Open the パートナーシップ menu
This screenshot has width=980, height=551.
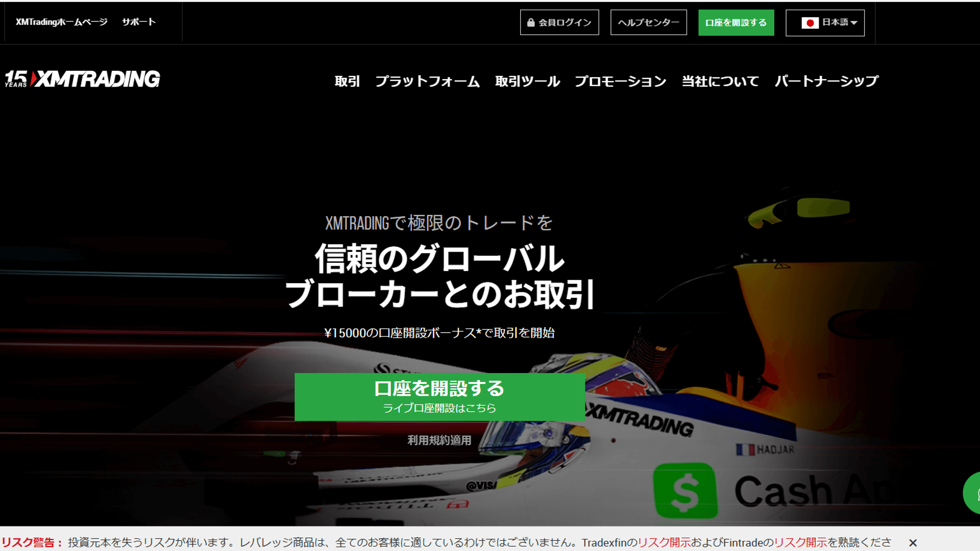(x=826, y=81)
